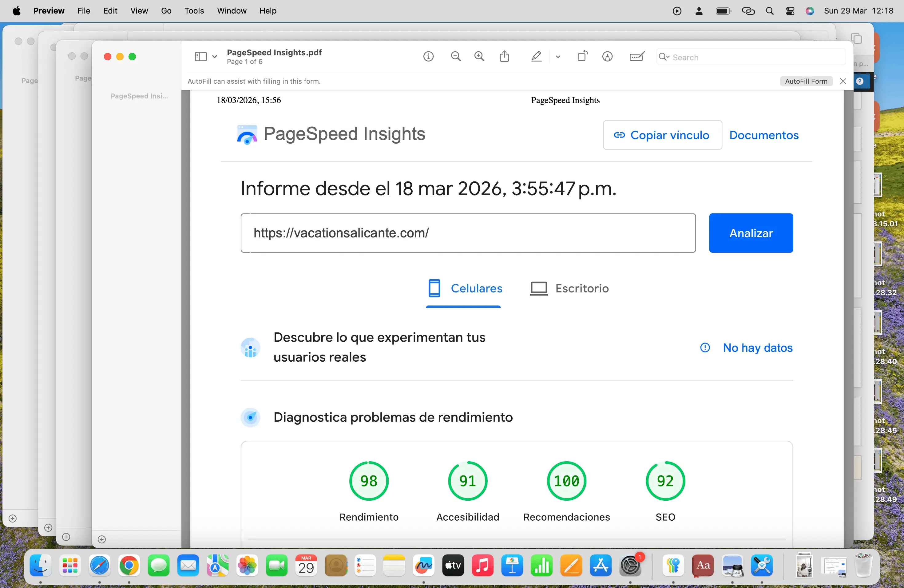Open Calendar from the Dock

click(306, 566)
